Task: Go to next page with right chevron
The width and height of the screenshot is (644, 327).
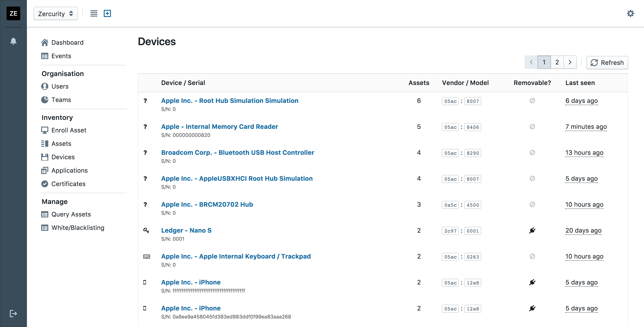Action: click(x=570, y=62)
